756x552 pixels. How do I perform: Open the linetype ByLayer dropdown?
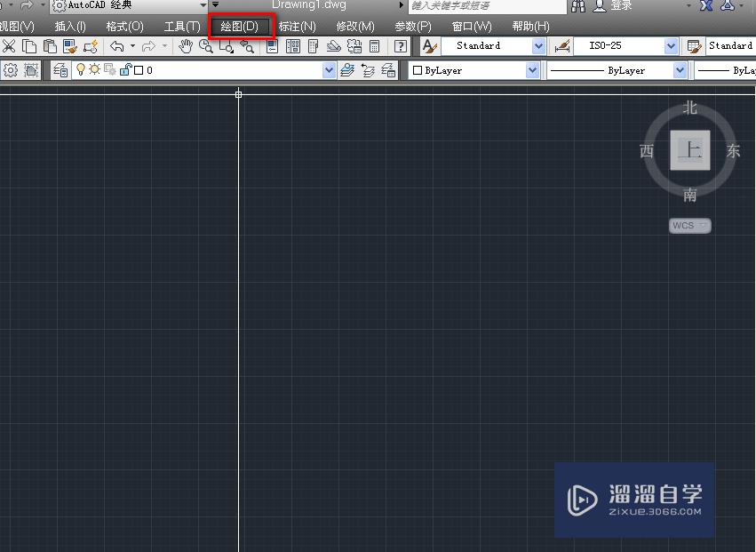pyautogui.click(x=680, y=70)
